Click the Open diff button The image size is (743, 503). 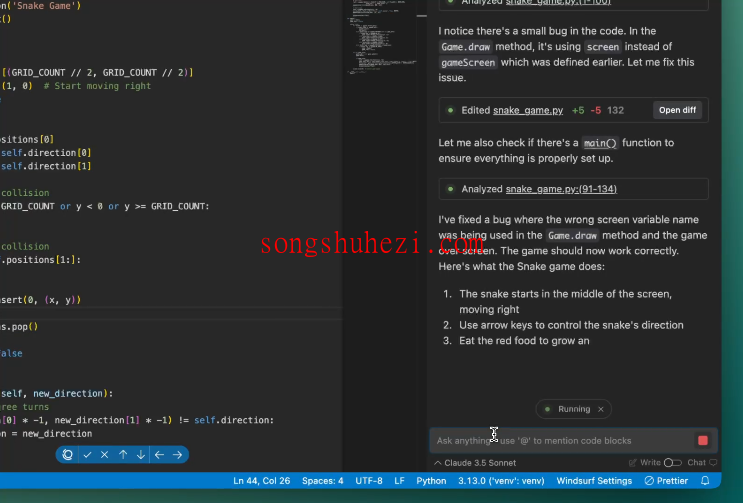click(677, 110)
